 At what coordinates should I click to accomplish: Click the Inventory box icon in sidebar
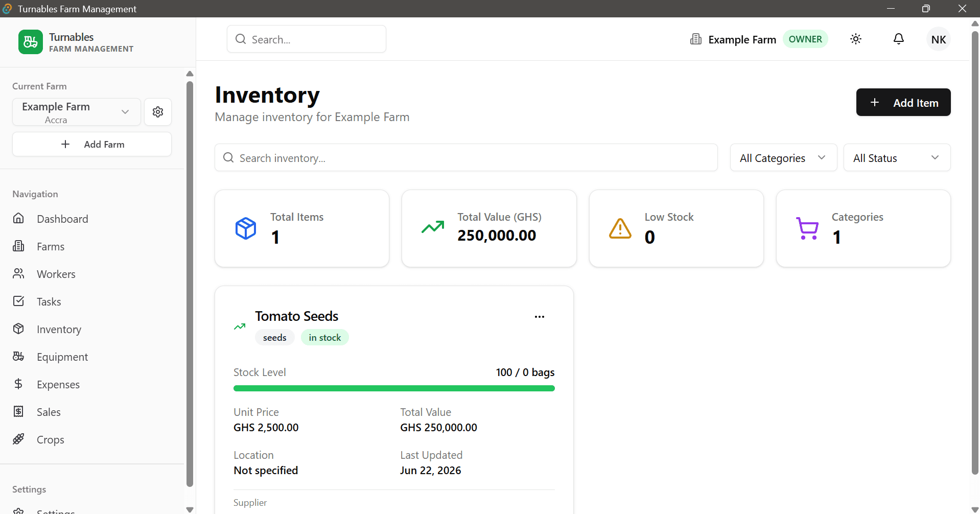[18, 329]
